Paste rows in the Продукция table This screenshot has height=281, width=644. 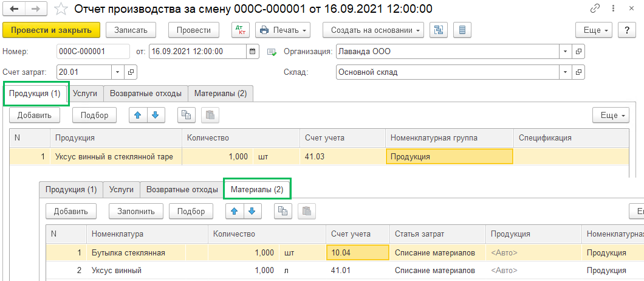[210, 115]
